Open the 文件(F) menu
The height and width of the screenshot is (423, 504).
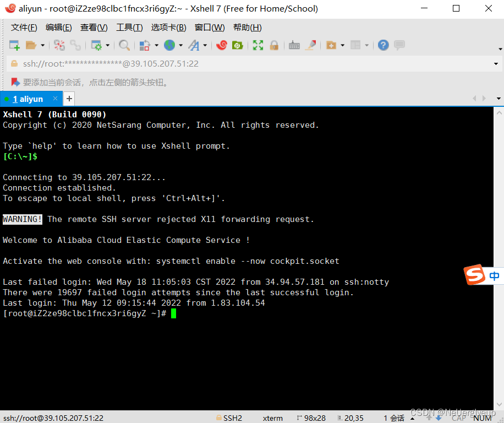point(24,27)
